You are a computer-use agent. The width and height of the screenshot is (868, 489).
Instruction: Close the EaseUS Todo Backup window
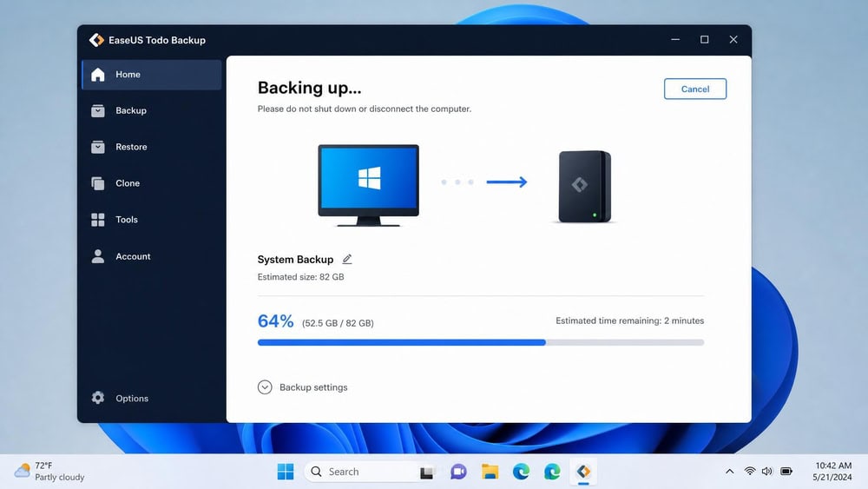tap(733, 39)
